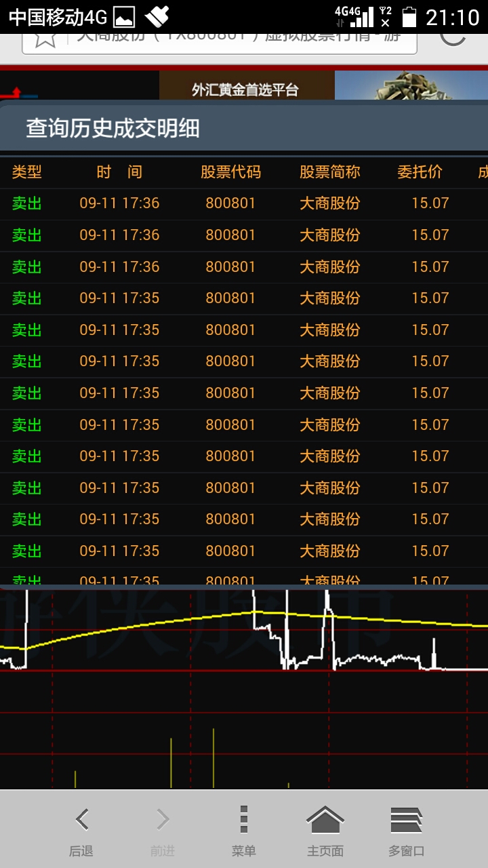Tap the 委托价 column header
This screenshot has width=488, height=868.
point(420,172)
